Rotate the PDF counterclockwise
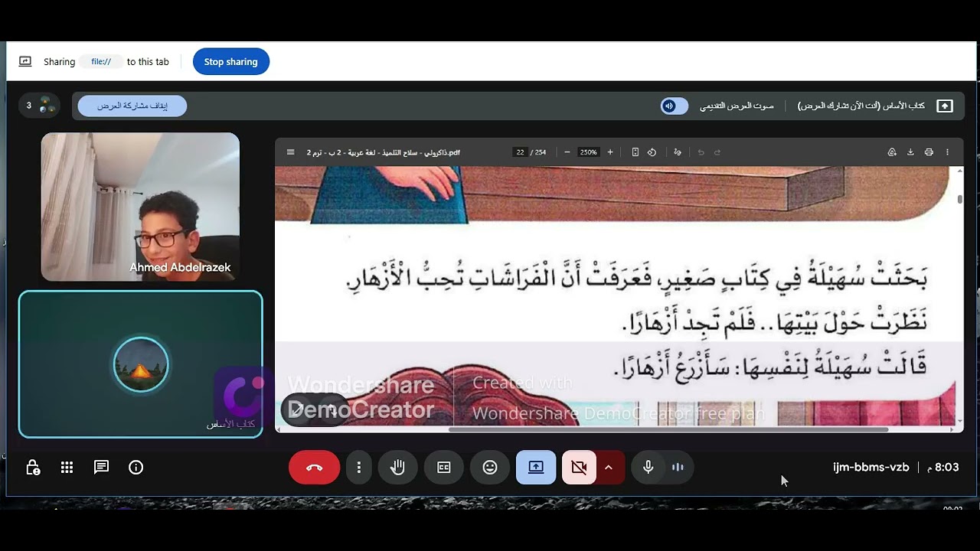This screenshot has width=980, height=551. (652, 152)
